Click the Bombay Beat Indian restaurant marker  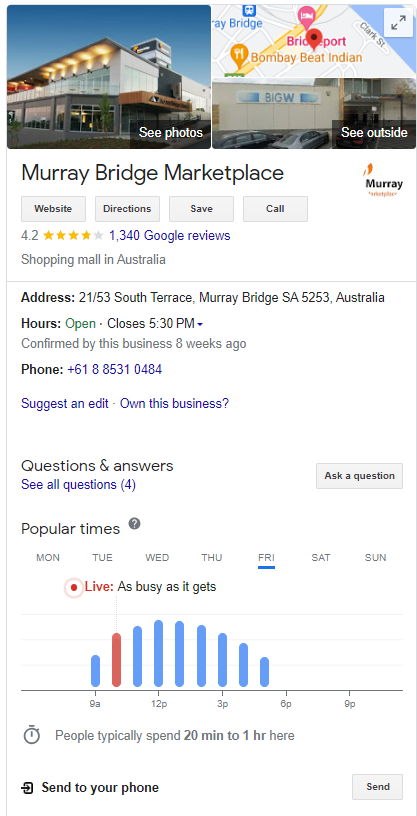(238, 55)
